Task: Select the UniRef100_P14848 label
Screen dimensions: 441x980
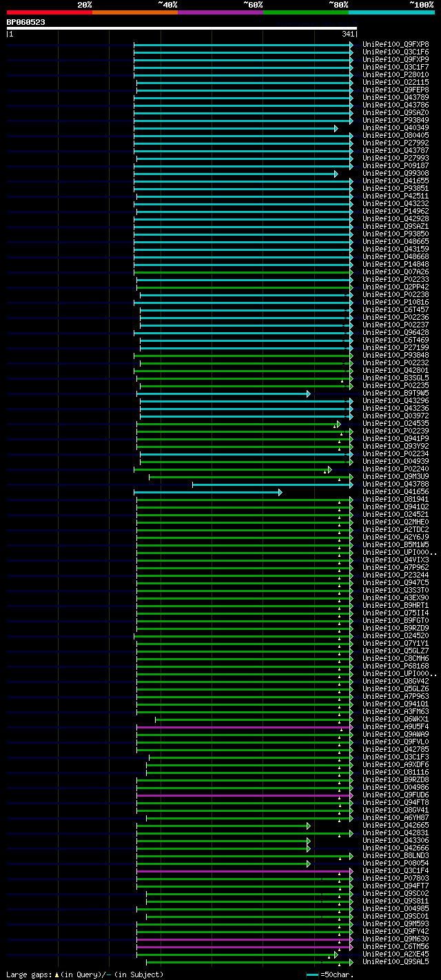Action: pos(396,265)
